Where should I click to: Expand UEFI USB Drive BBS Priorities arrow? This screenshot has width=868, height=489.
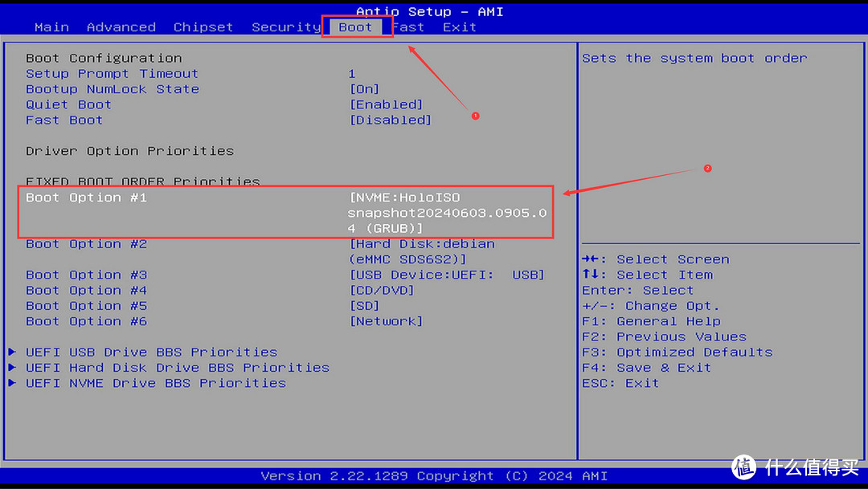12,352
